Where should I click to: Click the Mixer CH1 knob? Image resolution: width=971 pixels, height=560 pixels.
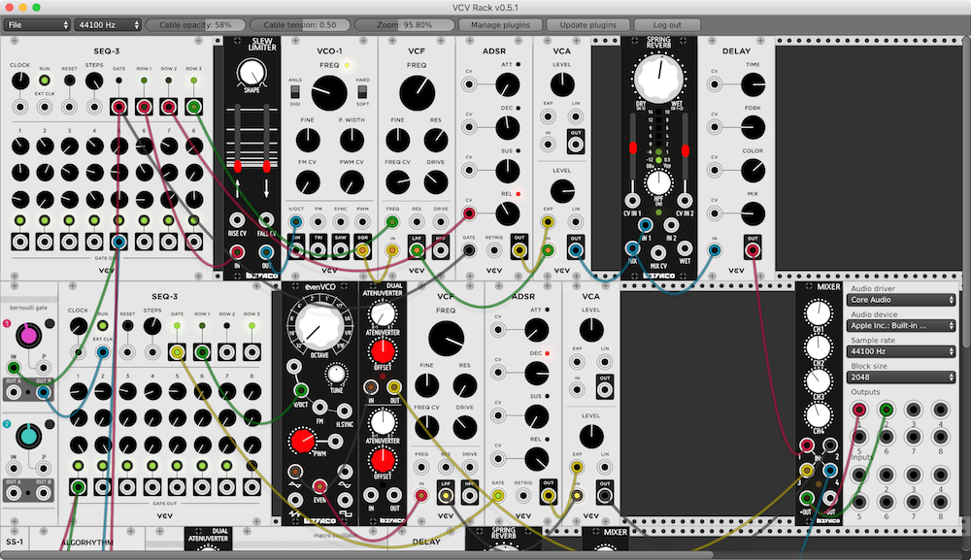(x=818, y=313)
